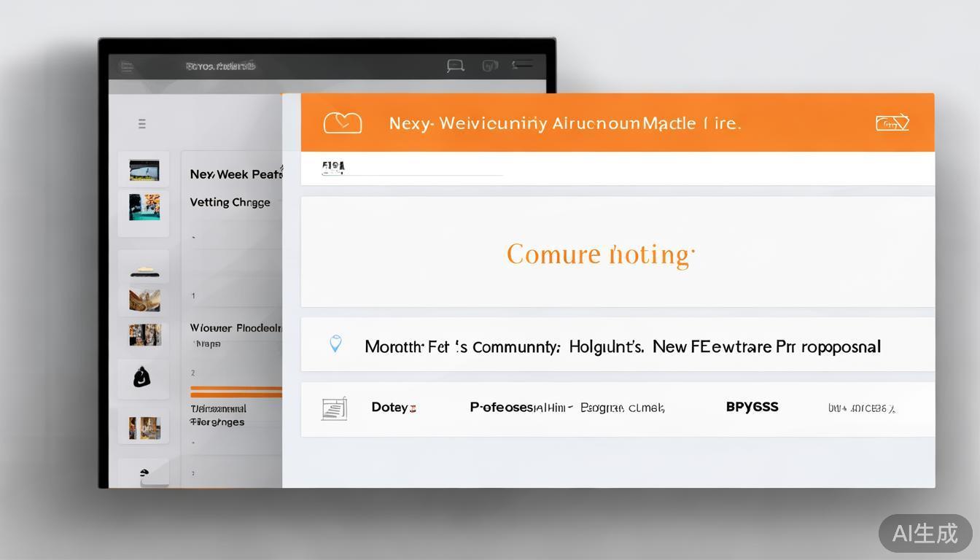Click the "FI9A" input field under header
980x560 pixels.
coord(412,168)
